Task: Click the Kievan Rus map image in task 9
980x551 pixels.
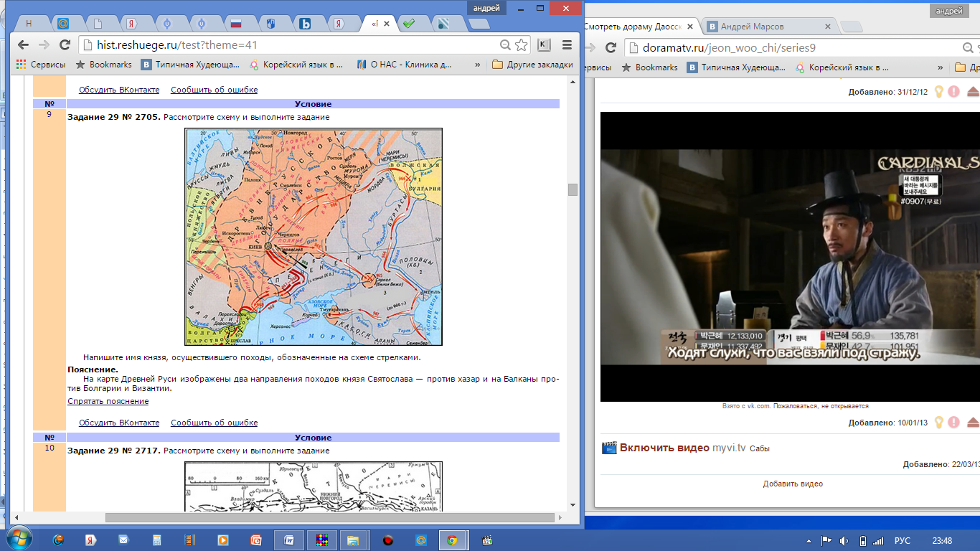Action: click(314, 237)
